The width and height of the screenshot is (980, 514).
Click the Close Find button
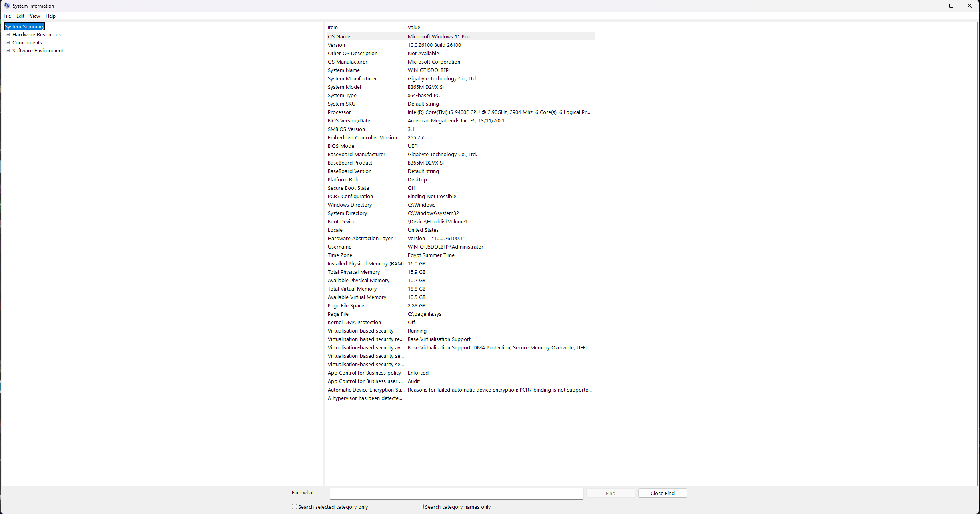[x=662, y=493]
